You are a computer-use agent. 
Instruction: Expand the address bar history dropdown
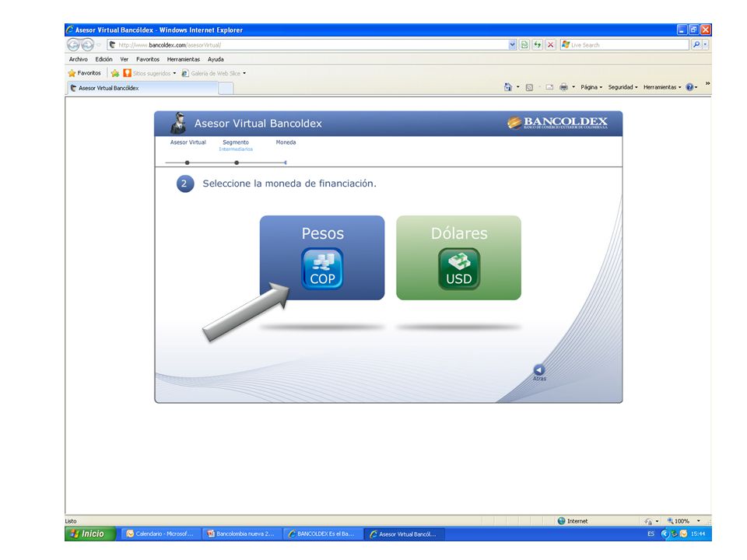click(x=512, y=45)
